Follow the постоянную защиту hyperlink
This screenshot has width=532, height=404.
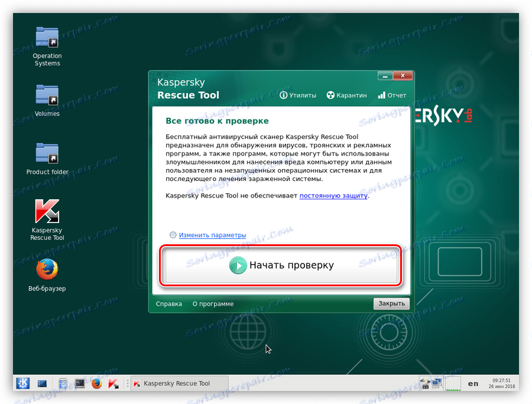click(333, 195)
